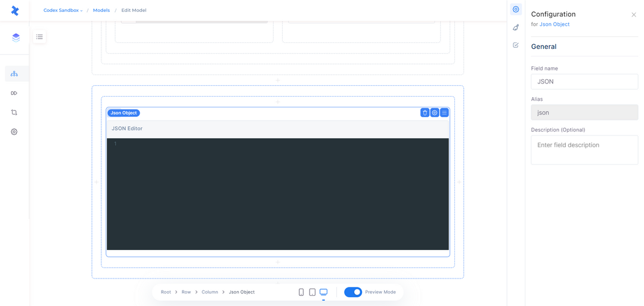Image resolution: width=644 pixels, height=306 pixels.
Task: Toggle Preview Mode switch
Action: tap(353, 292)
